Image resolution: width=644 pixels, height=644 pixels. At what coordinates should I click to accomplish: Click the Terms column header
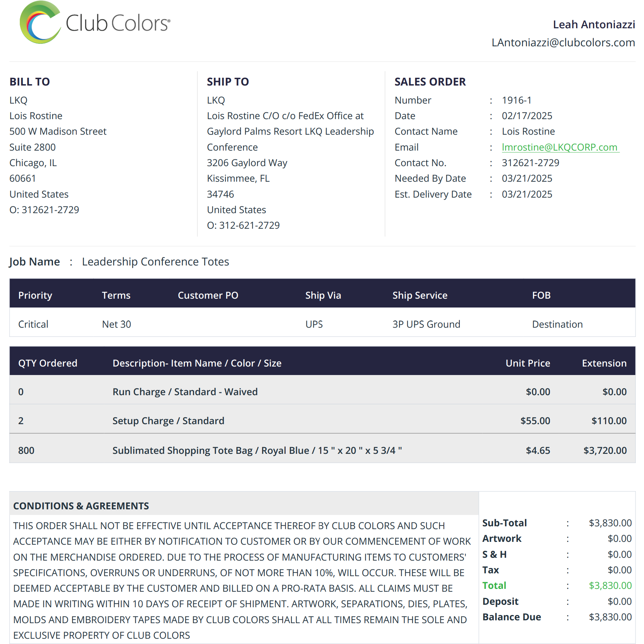click(x=116, y=295)
